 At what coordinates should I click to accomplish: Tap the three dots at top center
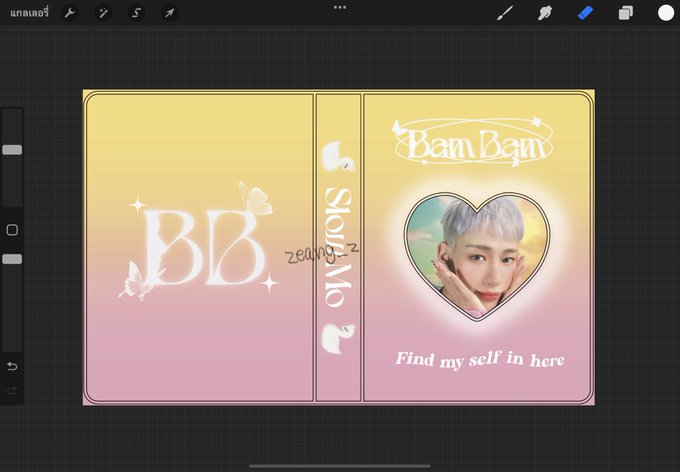340,7
